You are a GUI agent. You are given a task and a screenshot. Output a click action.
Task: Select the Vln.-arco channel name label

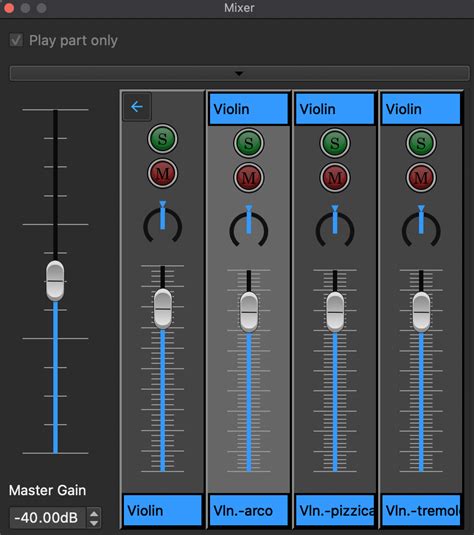(249, 510)
